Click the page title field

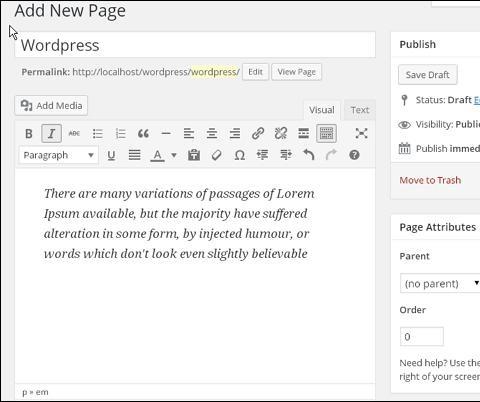(195, 45)
